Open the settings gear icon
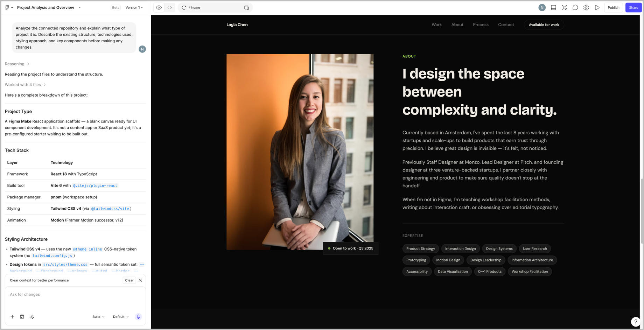This screenshot has width=644, height=330. tap(586, 7)
